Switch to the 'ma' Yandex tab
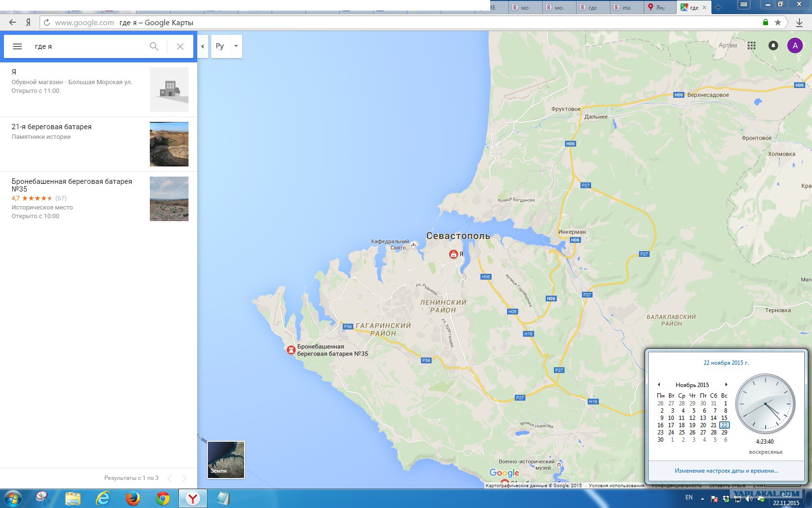Viewport: 812px width, 508px height. coord(627,7)
